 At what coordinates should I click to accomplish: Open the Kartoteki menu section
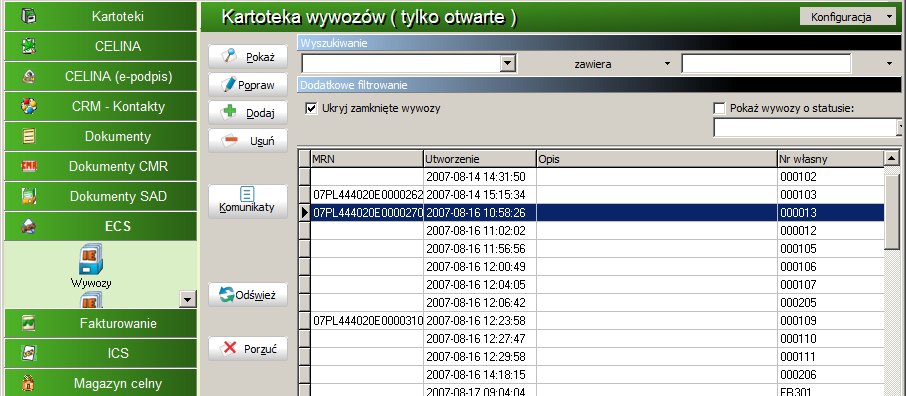(x=101, y=16)
